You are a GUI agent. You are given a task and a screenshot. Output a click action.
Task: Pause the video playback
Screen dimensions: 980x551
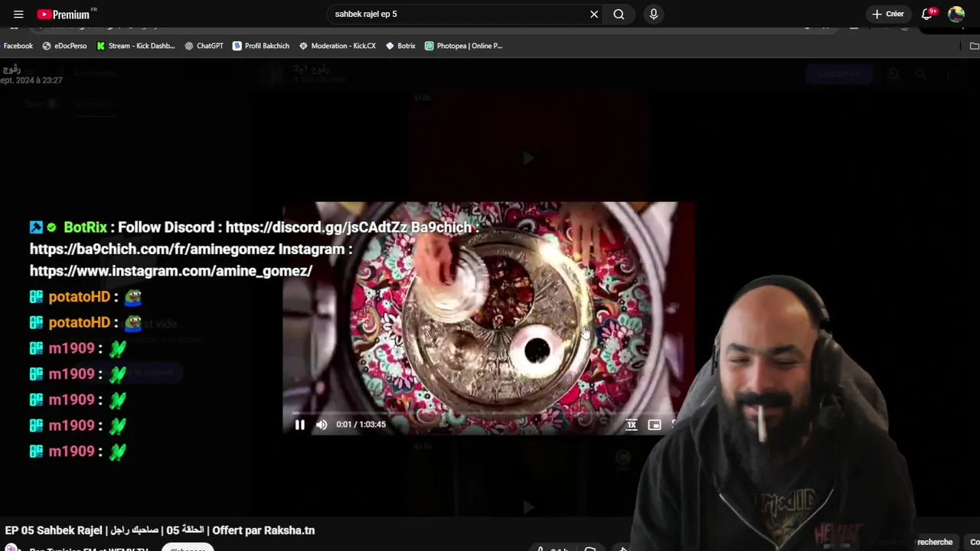click(300, 425)
